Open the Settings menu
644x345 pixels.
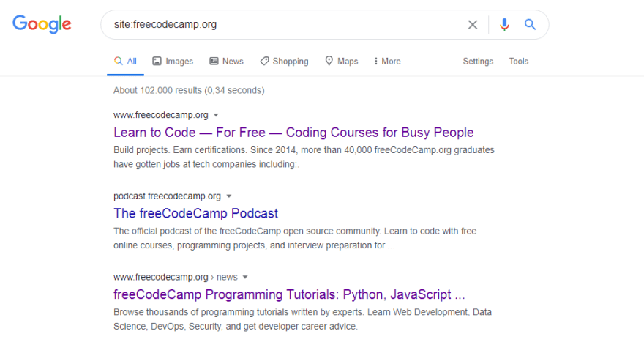point(478,62)
